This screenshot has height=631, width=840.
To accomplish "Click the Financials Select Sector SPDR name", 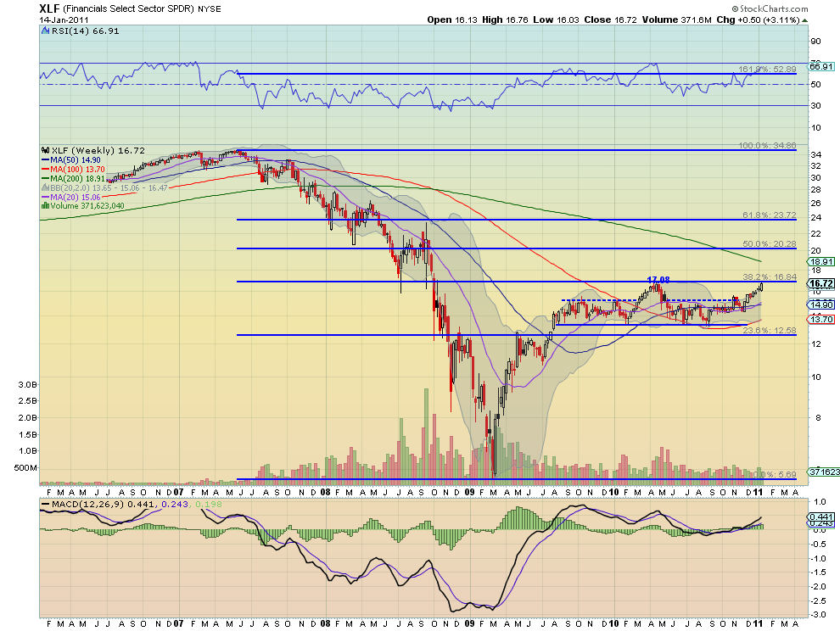I will pyautogui.click(x=129, y=9).
